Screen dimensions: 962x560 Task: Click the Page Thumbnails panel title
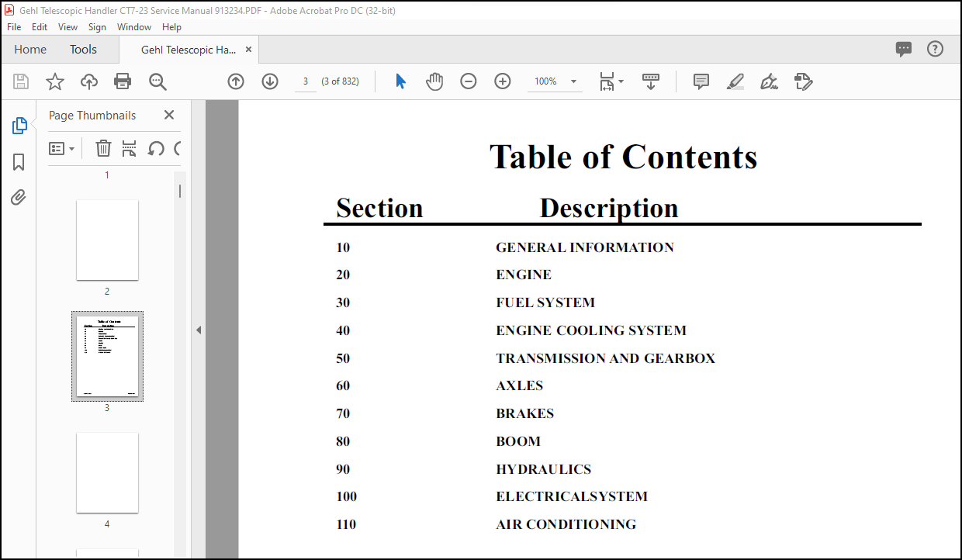(x=92, y=115)
